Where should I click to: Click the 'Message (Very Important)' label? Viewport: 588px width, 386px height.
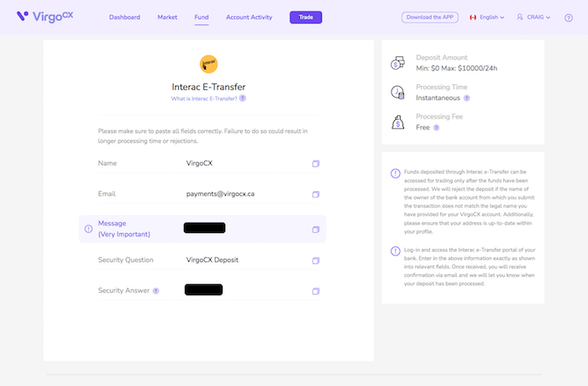[123, 229]
